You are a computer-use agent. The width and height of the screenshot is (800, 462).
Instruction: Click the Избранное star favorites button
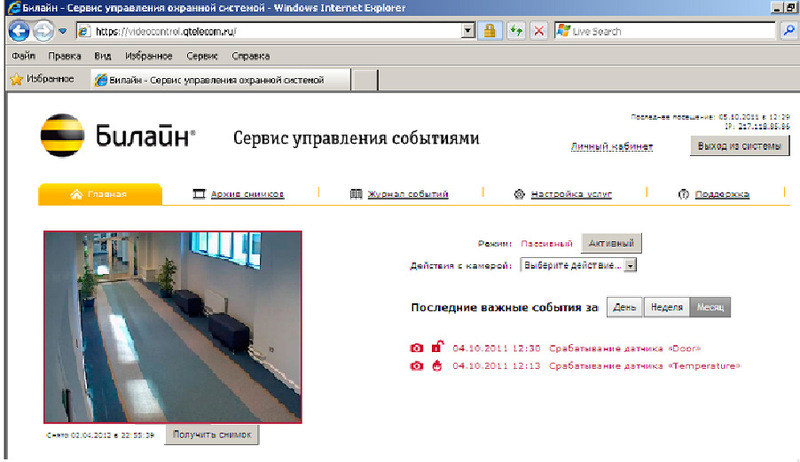42,79
